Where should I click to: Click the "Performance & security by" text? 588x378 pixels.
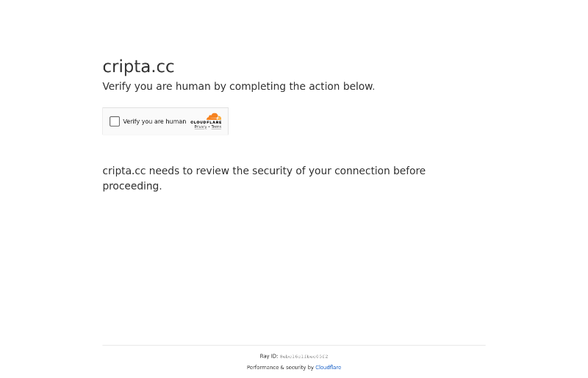(x=280, y=368)
